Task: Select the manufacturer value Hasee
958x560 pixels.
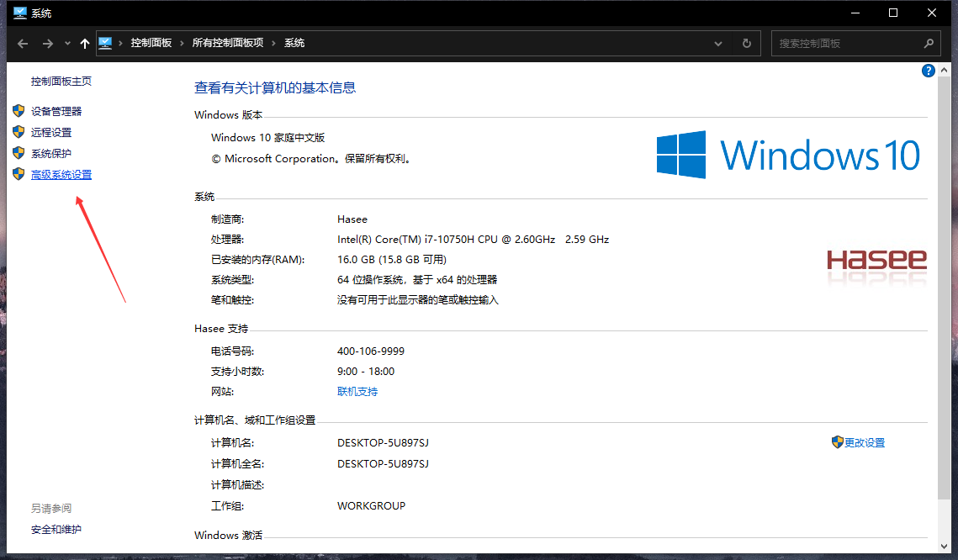Action: (352, 219)
